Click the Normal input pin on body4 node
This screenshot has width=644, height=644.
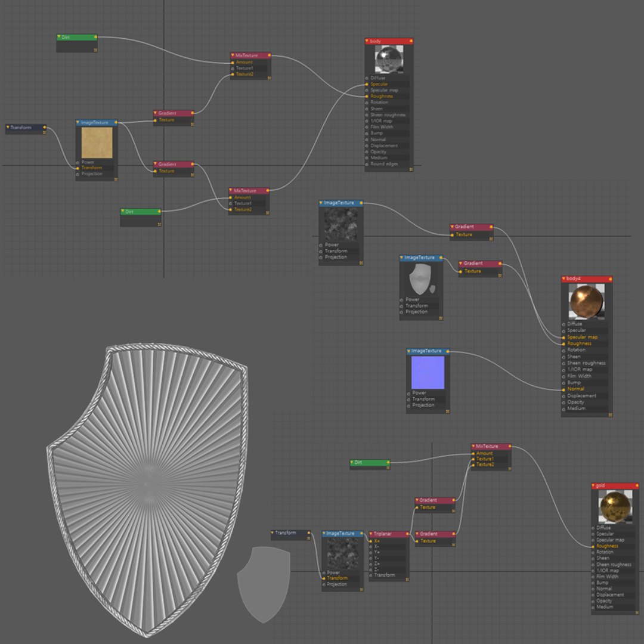tap(564, 389)
